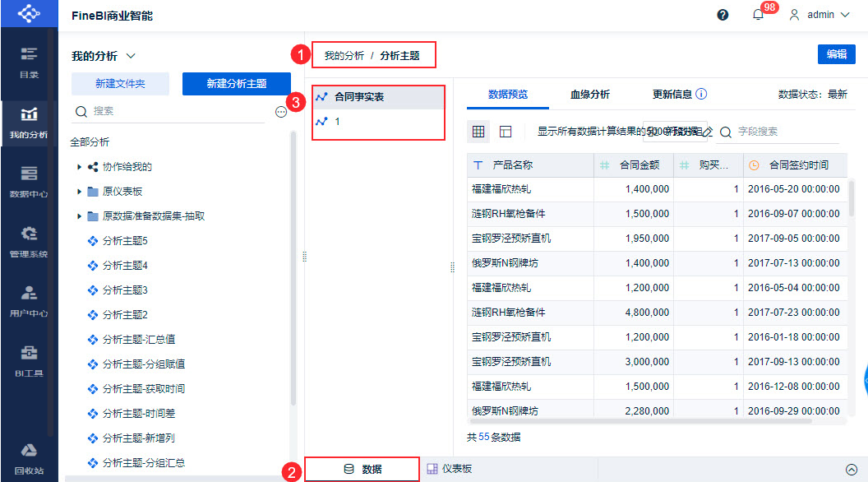Click the 3,000,000 amount cell
Image resolution: width=868 pixels, height=482 pixels.
click(x=634, y=362)
